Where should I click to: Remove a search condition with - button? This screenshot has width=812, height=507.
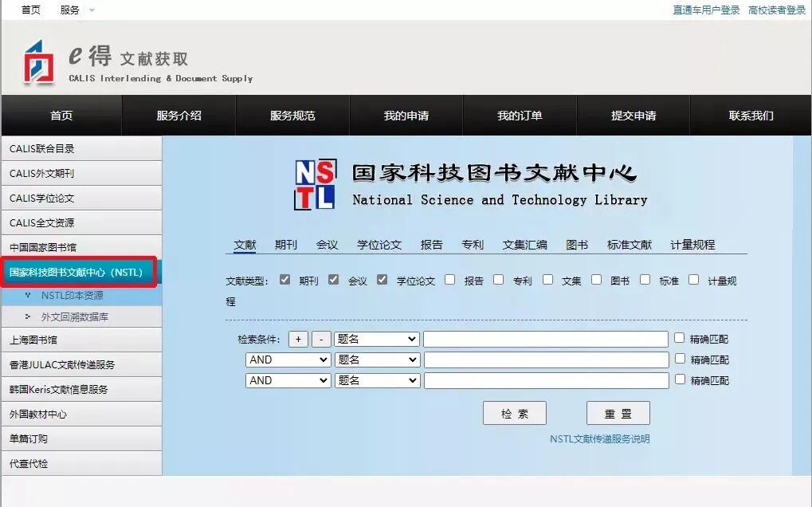321,340
